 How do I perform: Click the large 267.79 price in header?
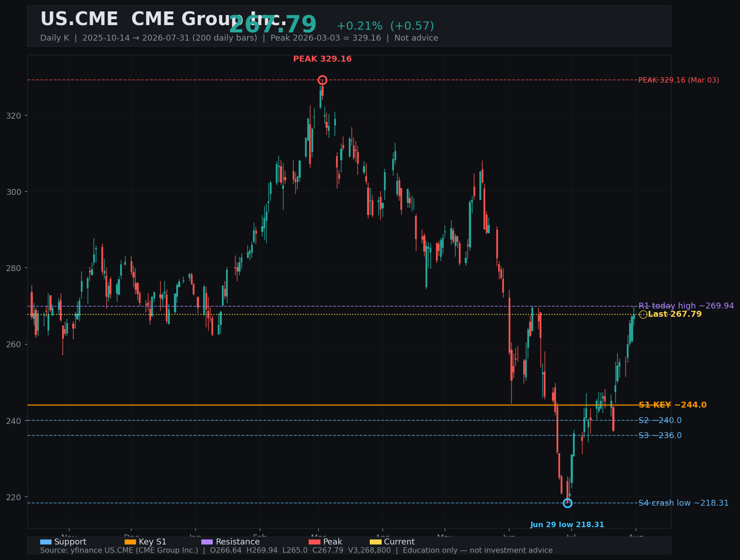[273, 25]
